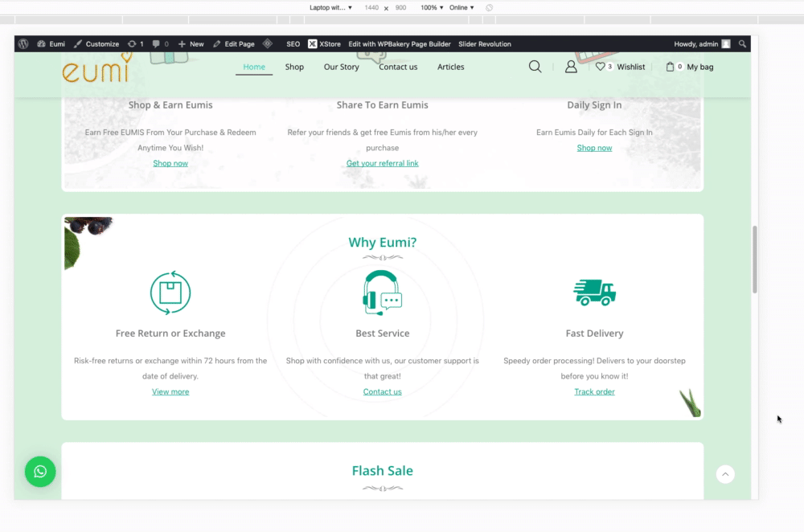804x532 pixels.
Task: Open the Our Story page
Action: click(342, 67)
